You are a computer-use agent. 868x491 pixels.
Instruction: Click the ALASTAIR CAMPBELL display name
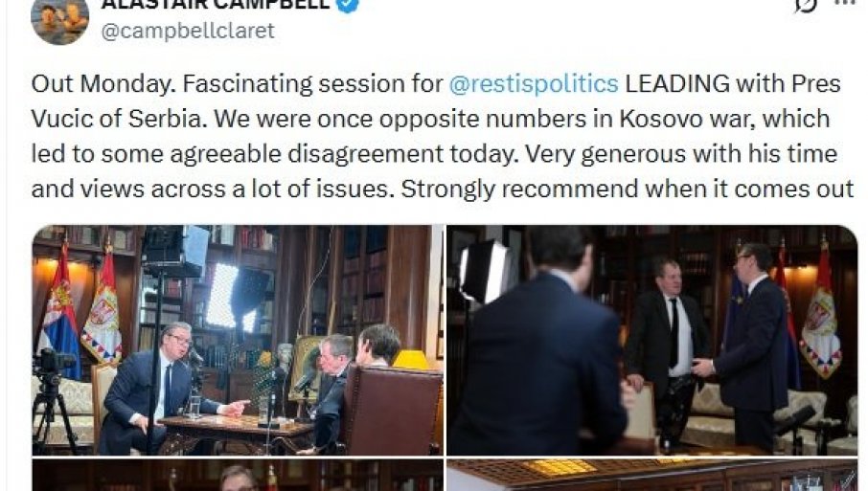point(216,5)
